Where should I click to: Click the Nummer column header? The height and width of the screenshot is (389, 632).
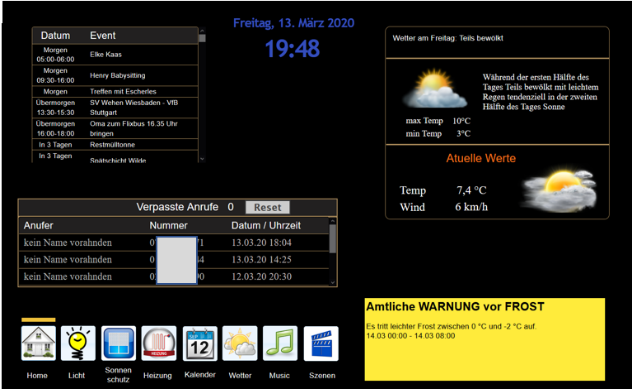168,225
